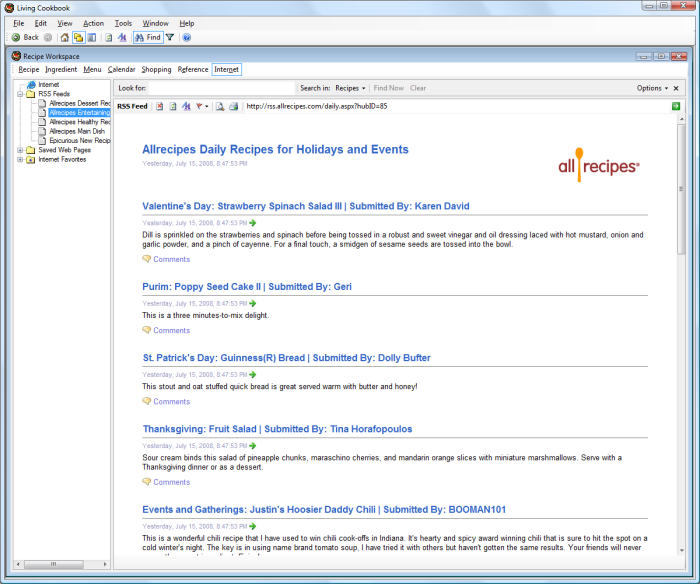Image resolution: width=700 pixels, height=584 pixels.
Task: Go back using the Back button
Action: click(x=25, y=38)
